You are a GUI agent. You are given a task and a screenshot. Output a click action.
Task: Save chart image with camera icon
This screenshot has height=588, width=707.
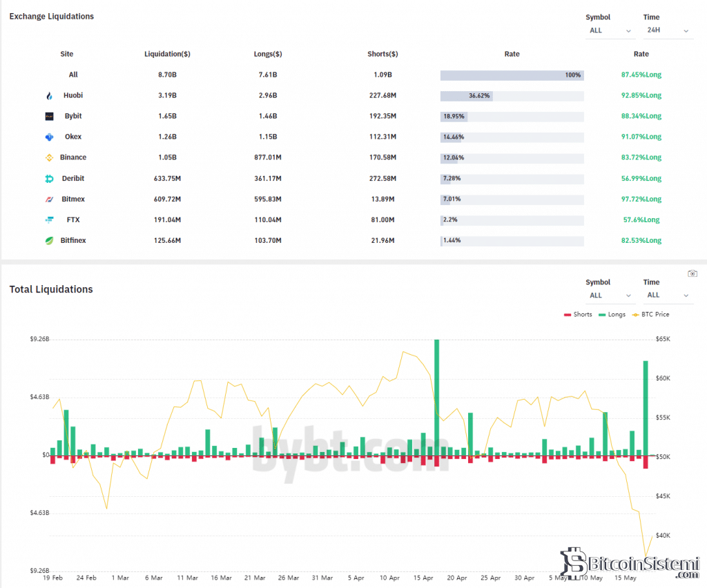point(692,273)
